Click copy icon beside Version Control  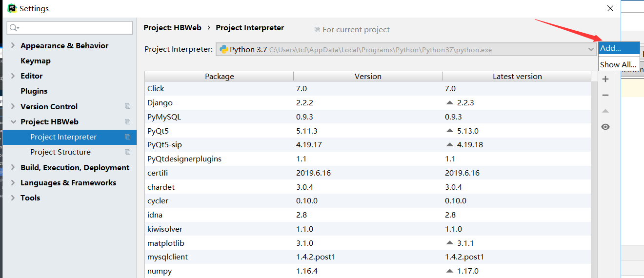pyautogui.click(x=127, y=106)
